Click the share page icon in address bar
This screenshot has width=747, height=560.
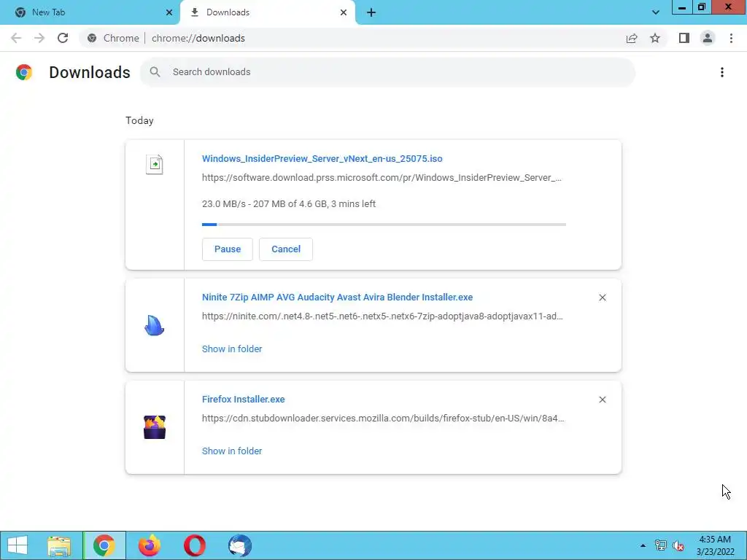(x=632, y=38)
